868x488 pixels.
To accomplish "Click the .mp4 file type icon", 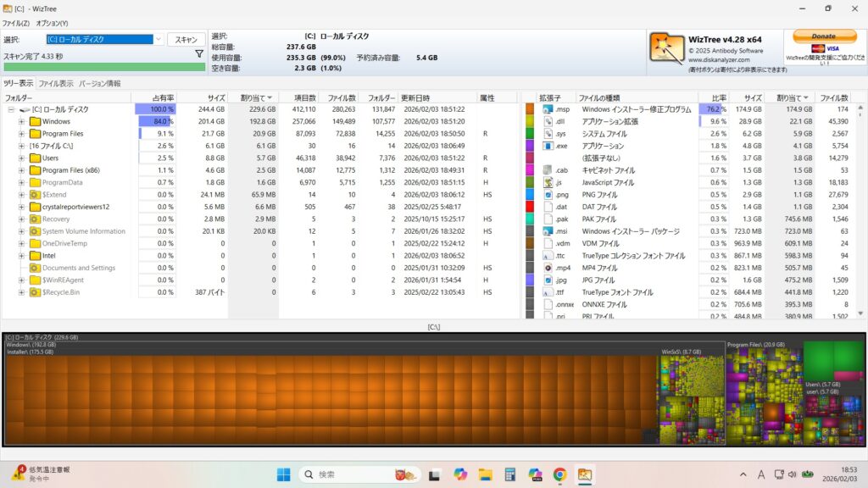I will coord(548,268).
